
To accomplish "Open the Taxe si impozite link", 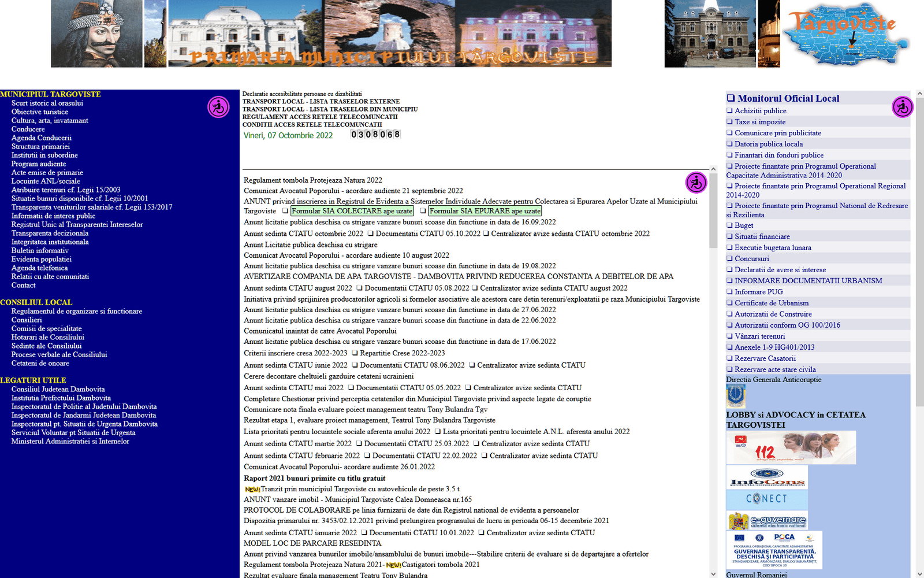I will [x=760, y=122].
